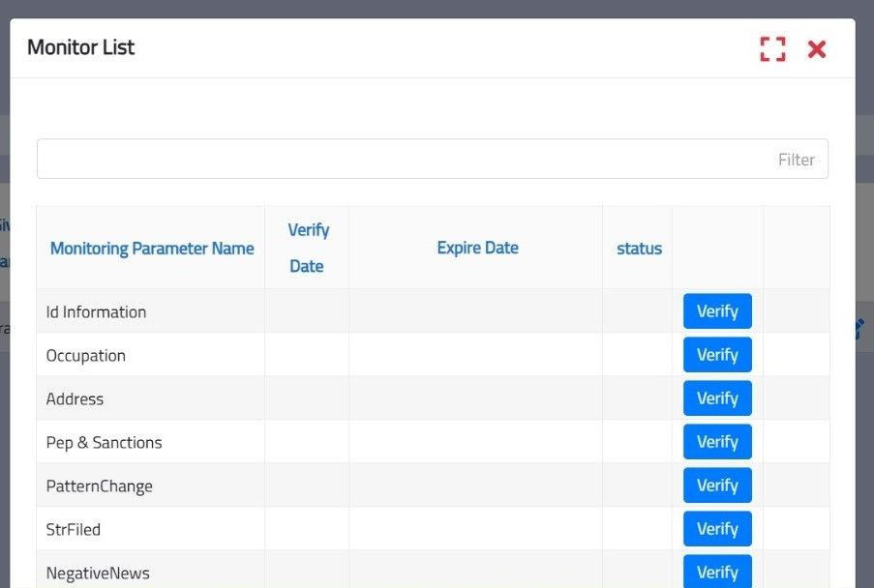Viewport: 874px width, 588px height.
Task: Expand the Monitor List dialog to fullscreen
Action: click(772, 49)
